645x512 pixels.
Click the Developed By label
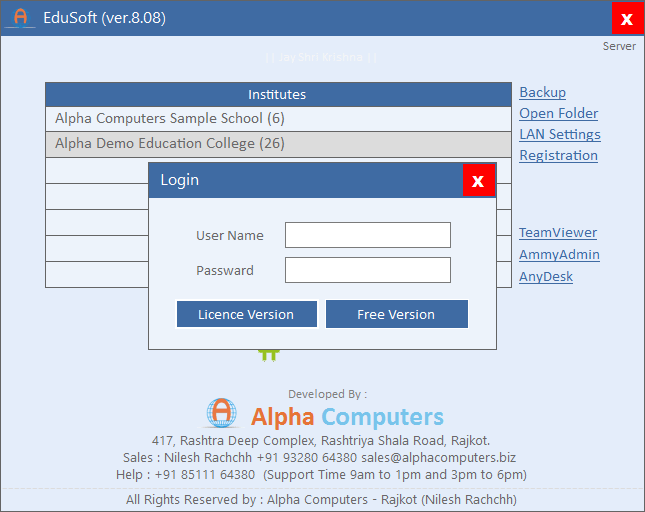(x=327, y=394)
